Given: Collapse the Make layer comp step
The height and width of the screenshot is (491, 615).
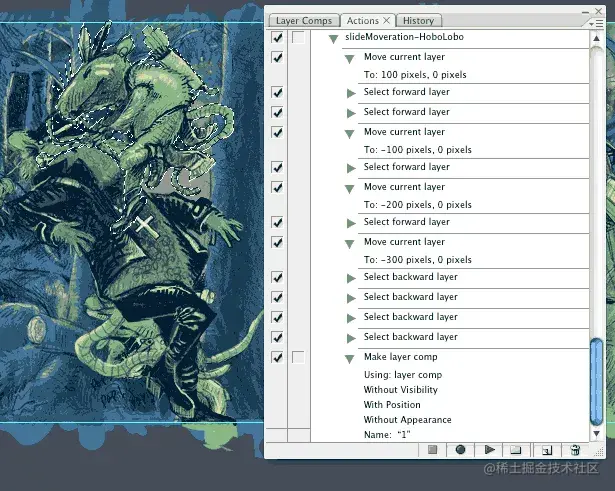Looking at the screenshot, I should [x=349, y=359].
